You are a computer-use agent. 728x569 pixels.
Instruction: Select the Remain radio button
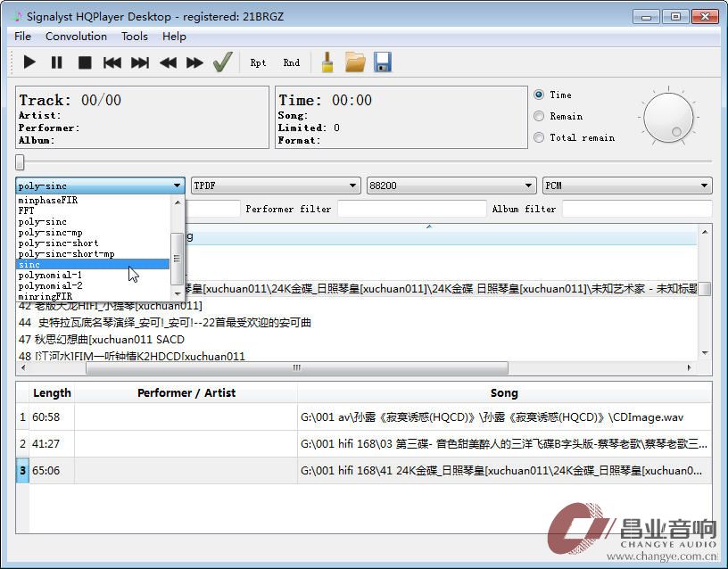coord(539,116)
